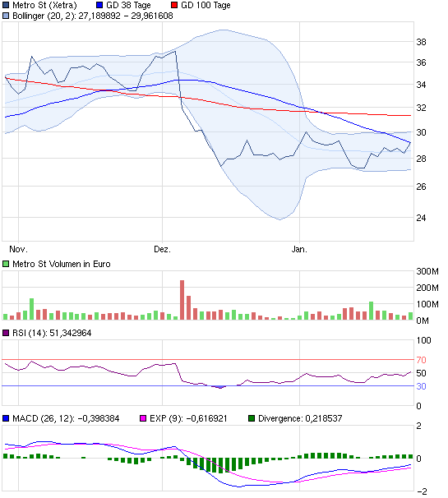
Task: Click the light blue Bollinger legend swatch
Action: 6,16
